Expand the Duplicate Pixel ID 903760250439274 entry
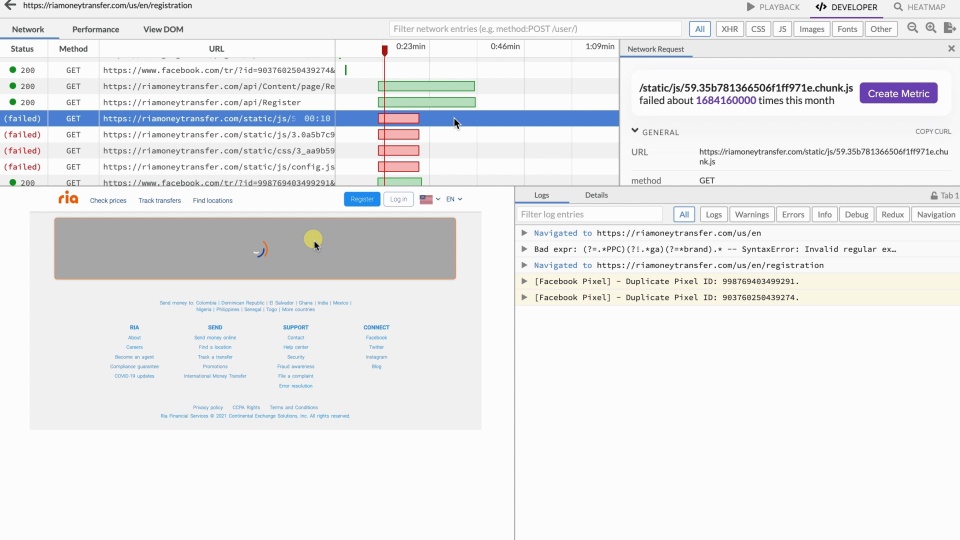This screenshot has width=960, height=540. (524, 298)
